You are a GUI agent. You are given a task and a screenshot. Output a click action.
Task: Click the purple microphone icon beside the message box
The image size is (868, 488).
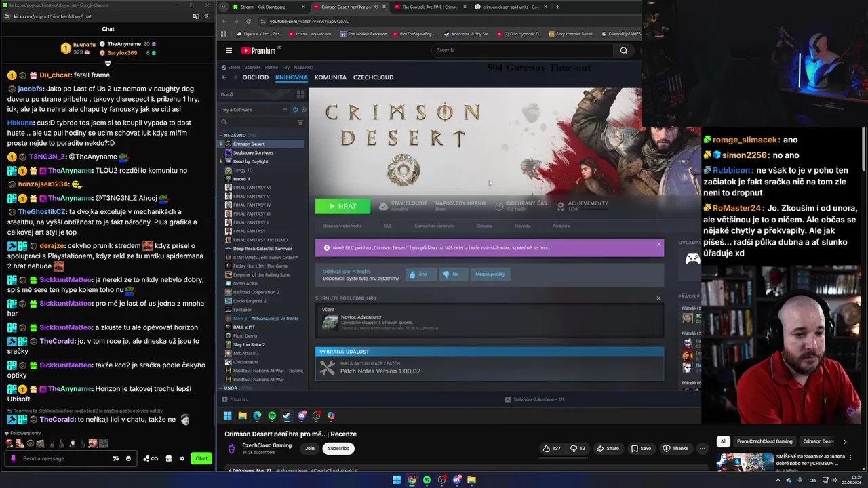pyautogui.click(x=13, y=458)
